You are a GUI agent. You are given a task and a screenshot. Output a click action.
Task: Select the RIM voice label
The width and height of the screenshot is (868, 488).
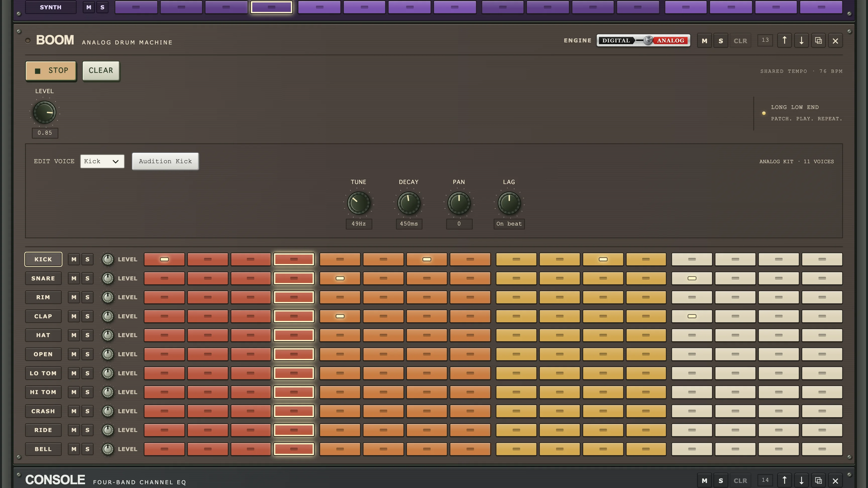pos(43,297)
